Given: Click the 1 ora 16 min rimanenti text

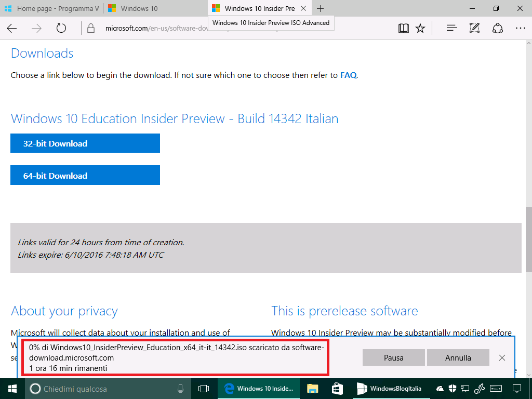Looking at the screenshot, I should pos(68,368).
